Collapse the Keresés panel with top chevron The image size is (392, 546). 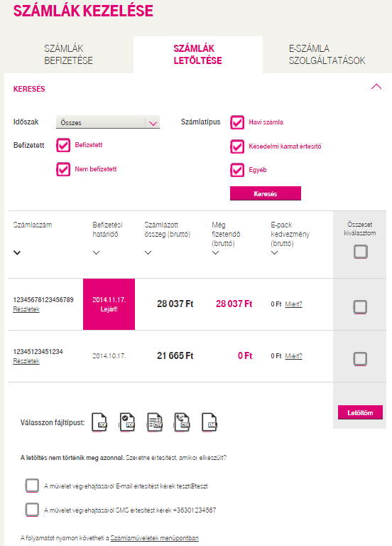(x=376, y=87)
